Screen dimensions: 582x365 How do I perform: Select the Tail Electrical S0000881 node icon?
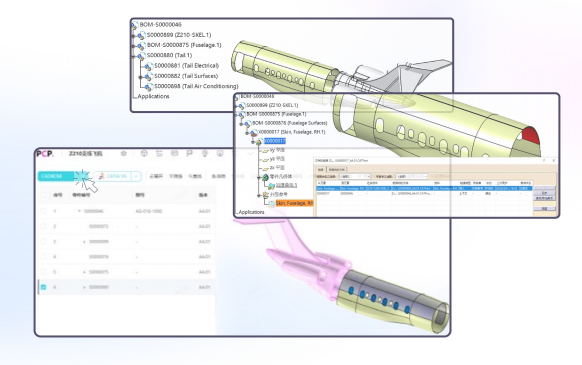tap(148, 66)
